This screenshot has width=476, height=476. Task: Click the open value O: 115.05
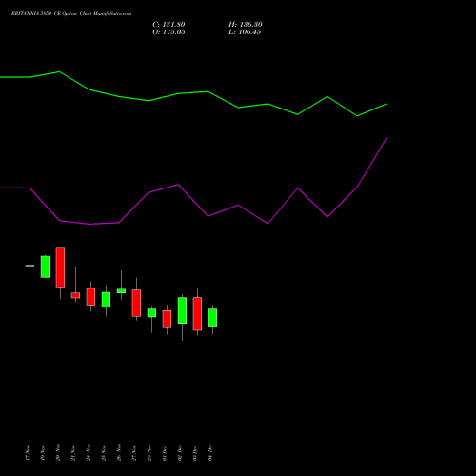point(169,32)
